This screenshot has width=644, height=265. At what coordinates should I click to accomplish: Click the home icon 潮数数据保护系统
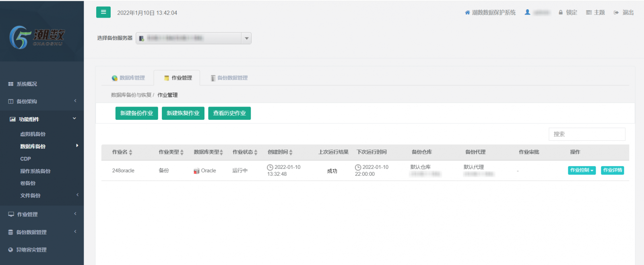click(x=467, y=12)
